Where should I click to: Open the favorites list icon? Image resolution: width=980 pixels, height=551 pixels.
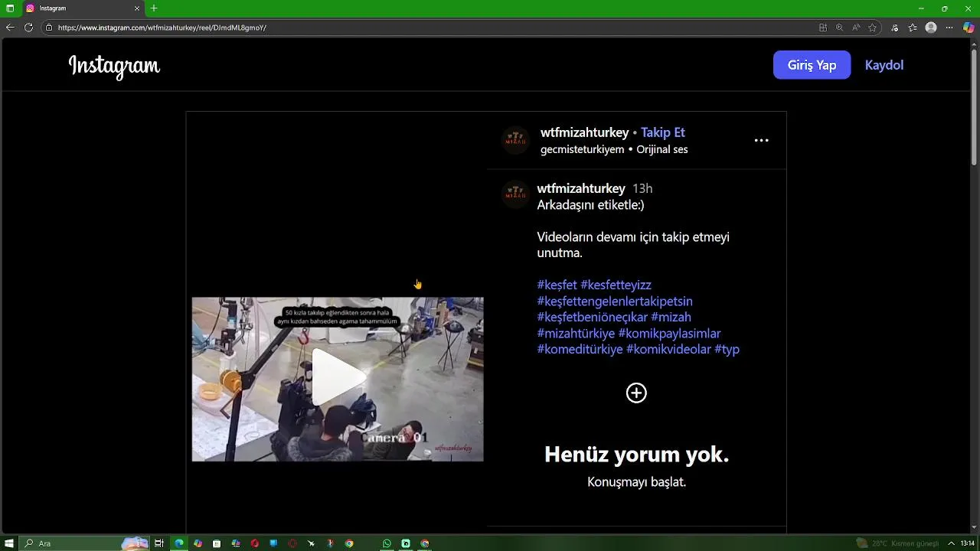pyautogui.click(x=913, y=28)
